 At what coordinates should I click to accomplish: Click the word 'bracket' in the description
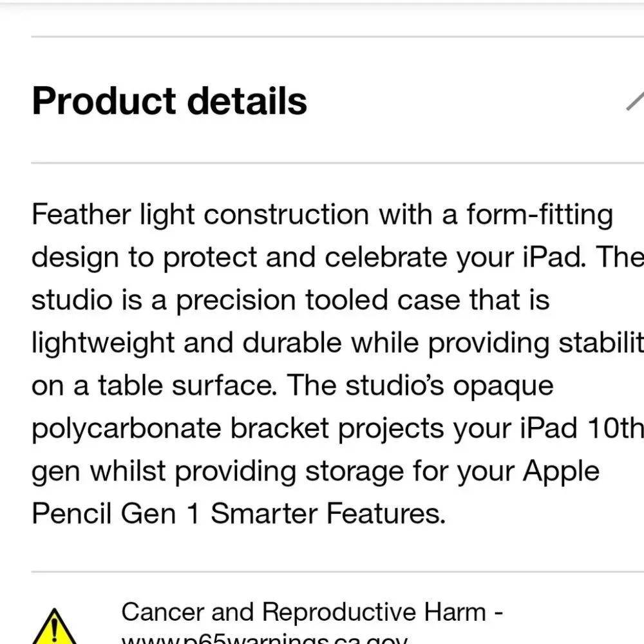[279, 428]
